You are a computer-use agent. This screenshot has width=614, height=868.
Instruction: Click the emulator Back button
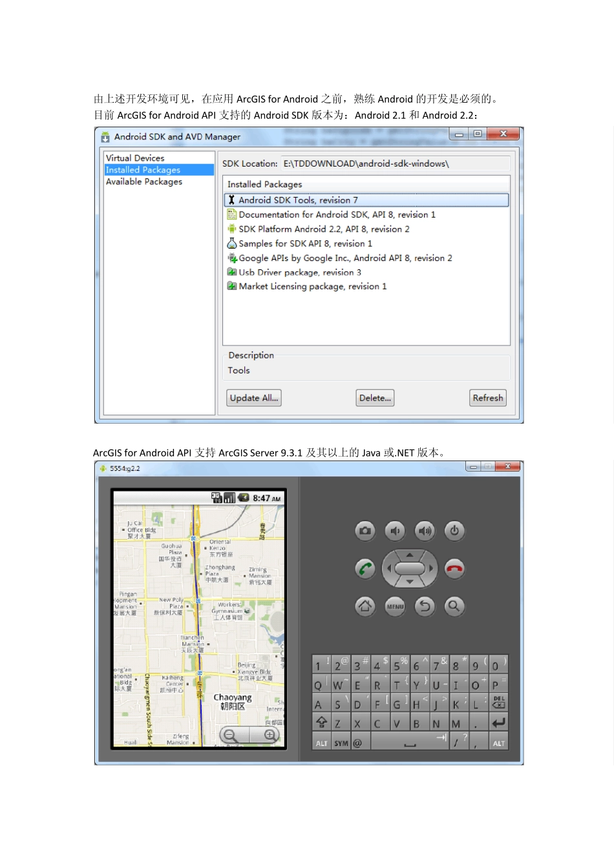coord(425,606)
